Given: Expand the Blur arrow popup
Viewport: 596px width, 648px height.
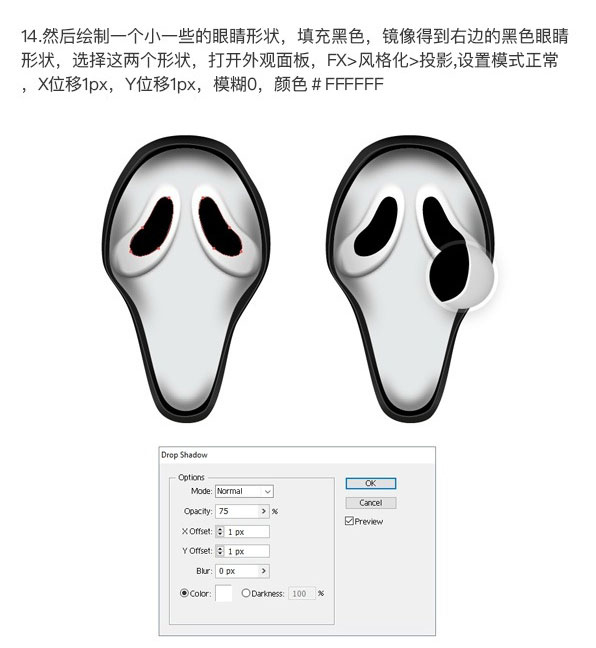Looking at the screenshot, I should [264, 571].
